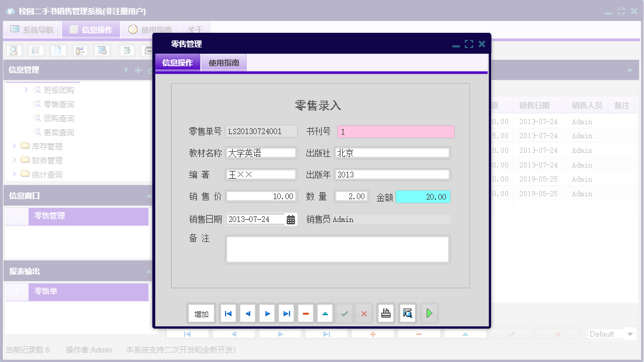644x362 pixels.
Task: Open print preview with the magnifier icon
Action: coord(406,313)
